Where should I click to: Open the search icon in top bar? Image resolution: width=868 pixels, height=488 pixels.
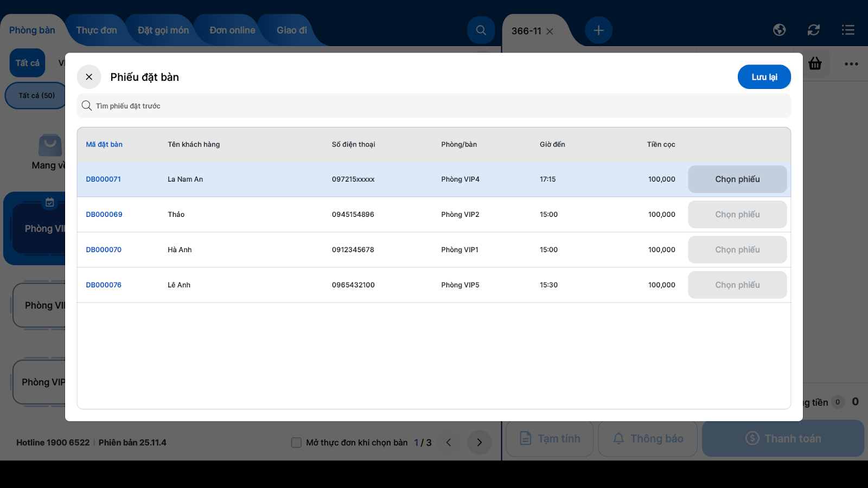[x=481, y=30]
